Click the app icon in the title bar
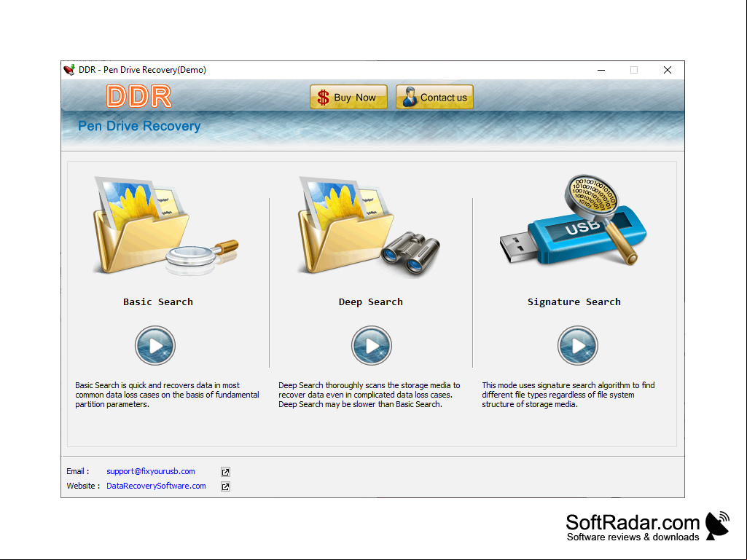 (69, 70)
